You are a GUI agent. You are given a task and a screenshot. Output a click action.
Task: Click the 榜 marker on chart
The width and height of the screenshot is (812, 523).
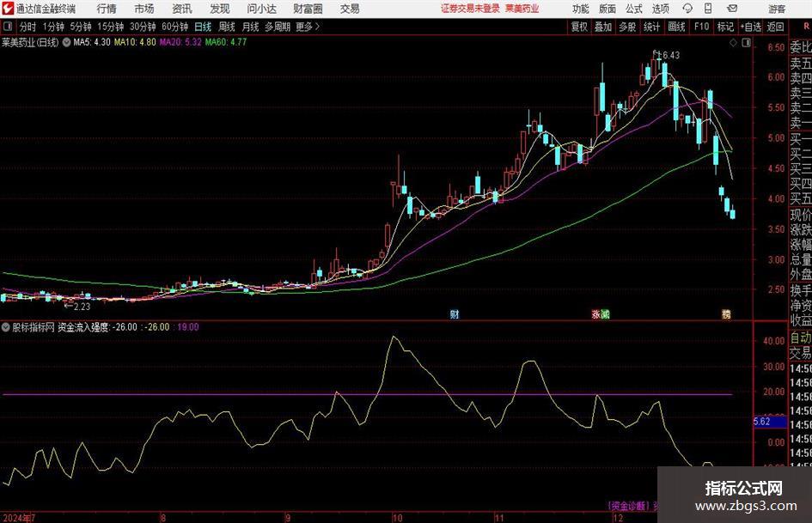(726, 313)
